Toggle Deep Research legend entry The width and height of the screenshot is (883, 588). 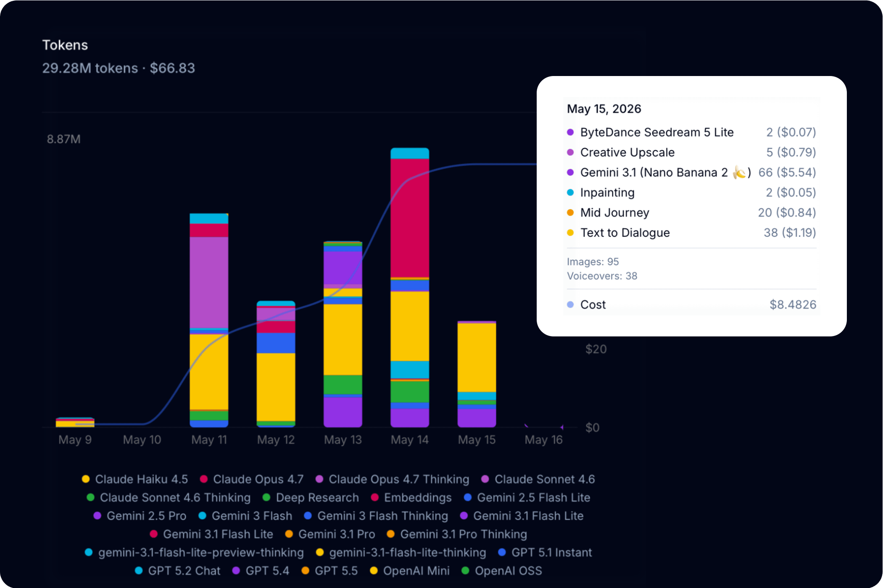[x=311, y=498]
